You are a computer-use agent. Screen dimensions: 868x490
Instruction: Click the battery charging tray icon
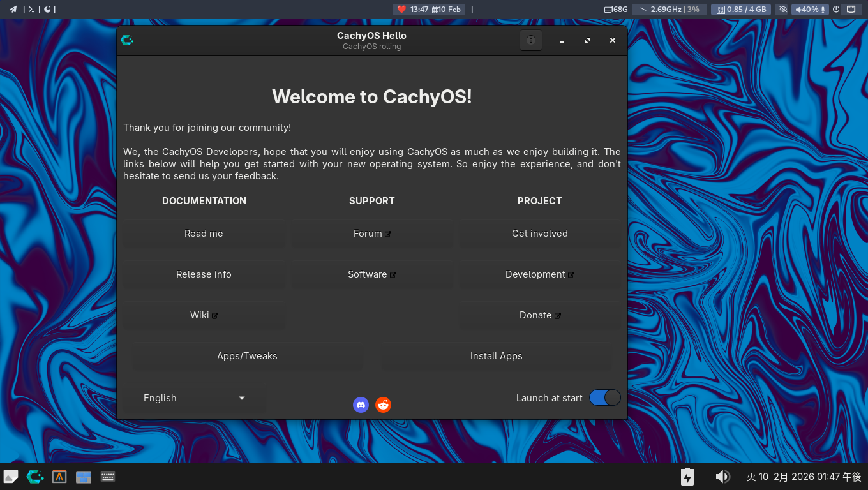[x=687, y=477]
